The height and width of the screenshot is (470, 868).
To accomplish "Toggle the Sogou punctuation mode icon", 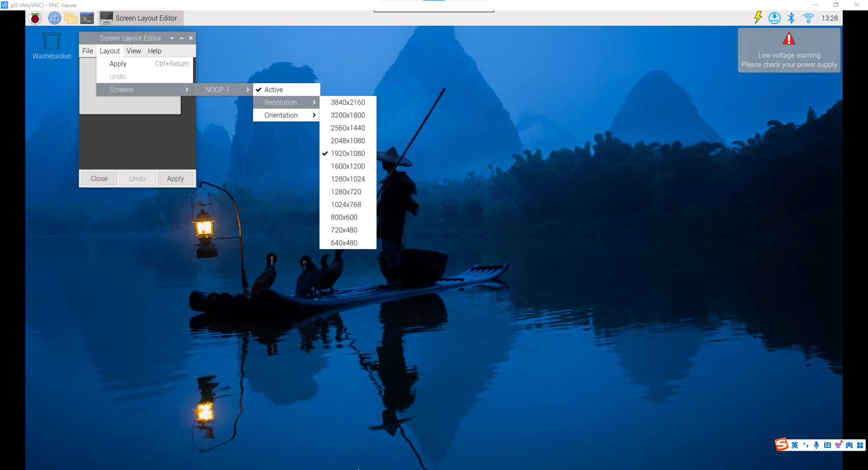I will [x=806, y=445].
